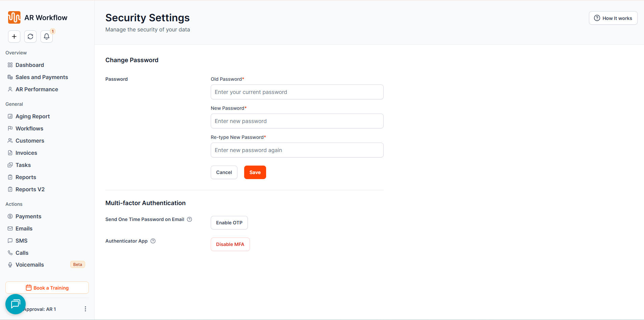This screenshot has width=644, height=320.
Task: Go to Dashboard in sidebar
Action: click(30, 65)
